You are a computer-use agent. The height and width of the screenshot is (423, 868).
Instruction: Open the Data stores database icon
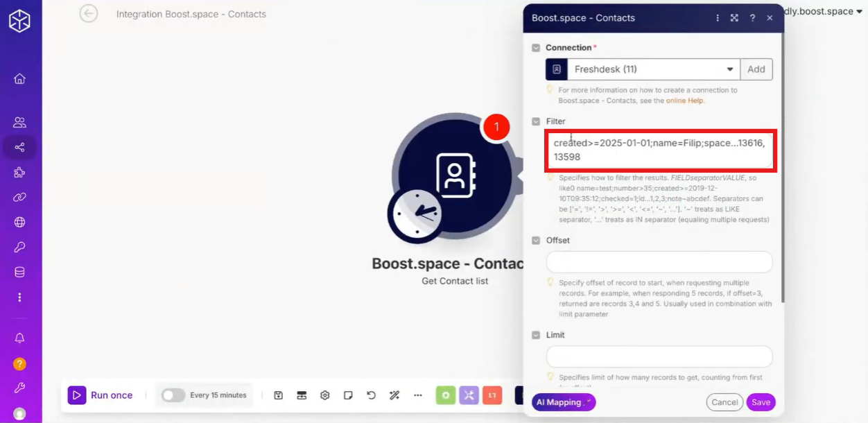19,273
